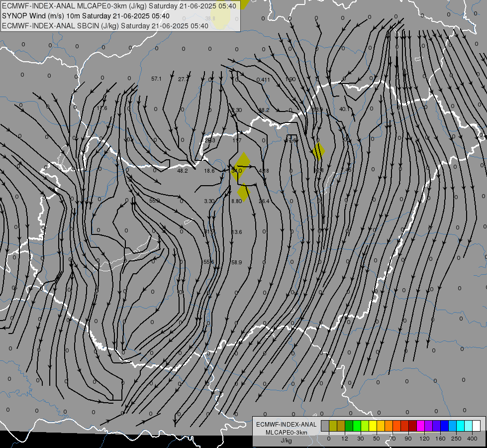Click the olive diamond above value 12.8
Screen dimensions: 487x448
click(319, 151)
